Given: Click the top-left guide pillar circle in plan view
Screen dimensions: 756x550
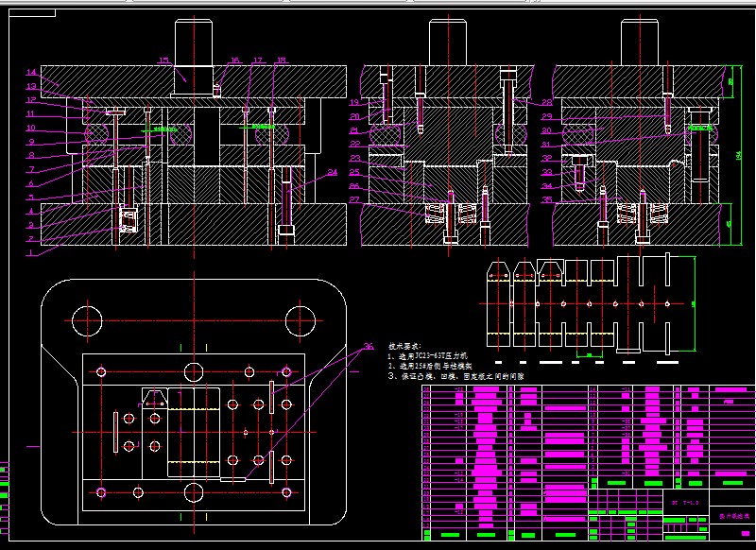Looking at the screenshot, I should 87,320.
